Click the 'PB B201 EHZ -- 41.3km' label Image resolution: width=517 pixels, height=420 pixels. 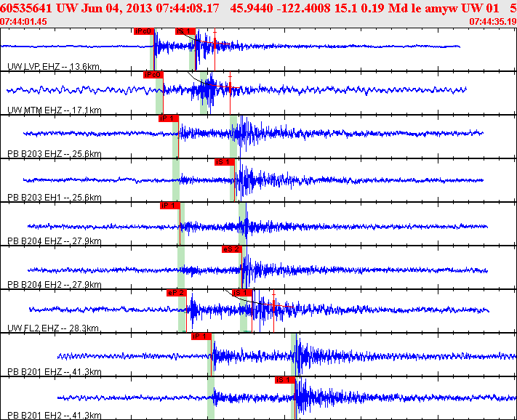(55, 372)
